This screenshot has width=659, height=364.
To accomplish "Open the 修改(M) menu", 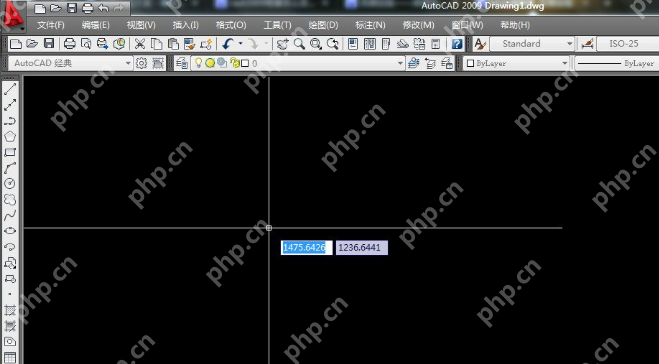I will point(418,25).
